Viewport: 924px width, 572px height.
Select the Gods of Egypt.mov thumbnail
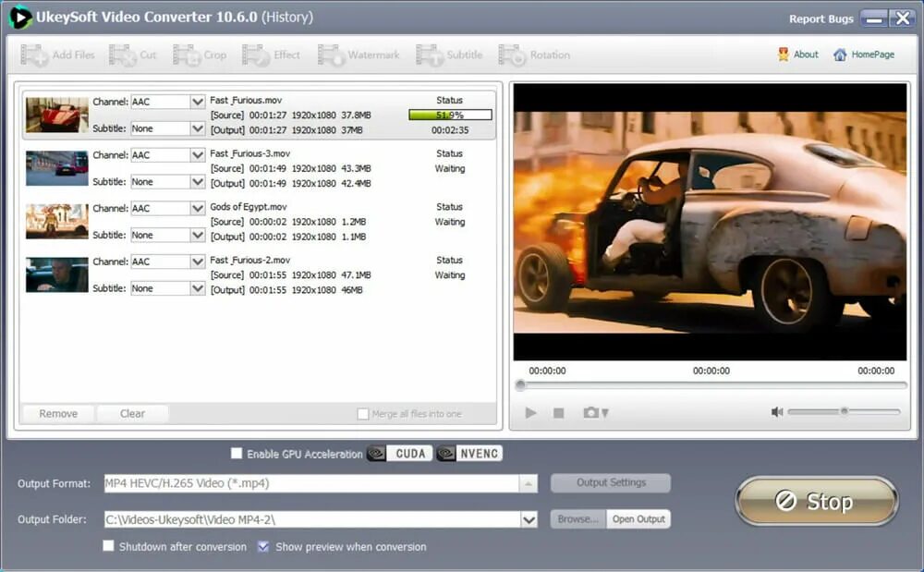56,222
